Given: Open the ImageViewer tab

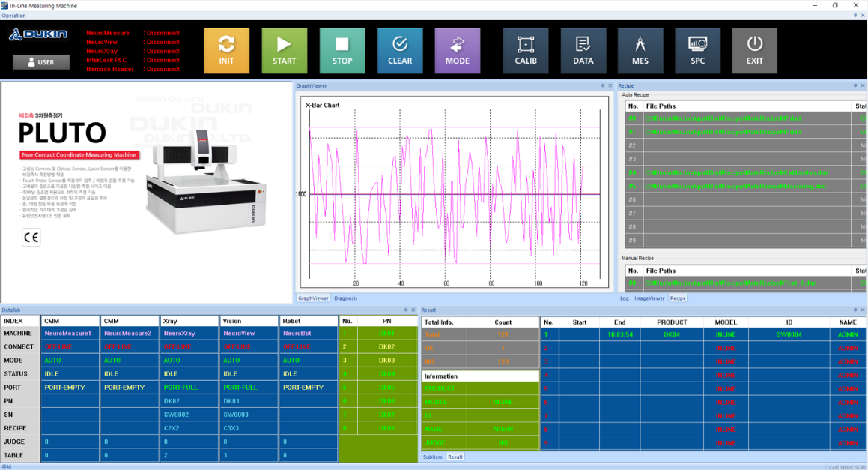Looking at the screenshot, I should 649,298.
